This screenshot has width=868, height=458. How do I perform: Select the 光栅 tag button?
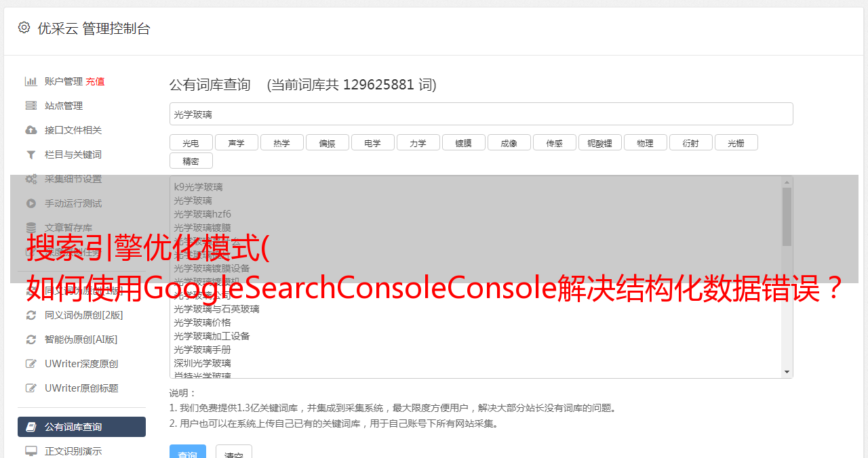click(736, 142)
